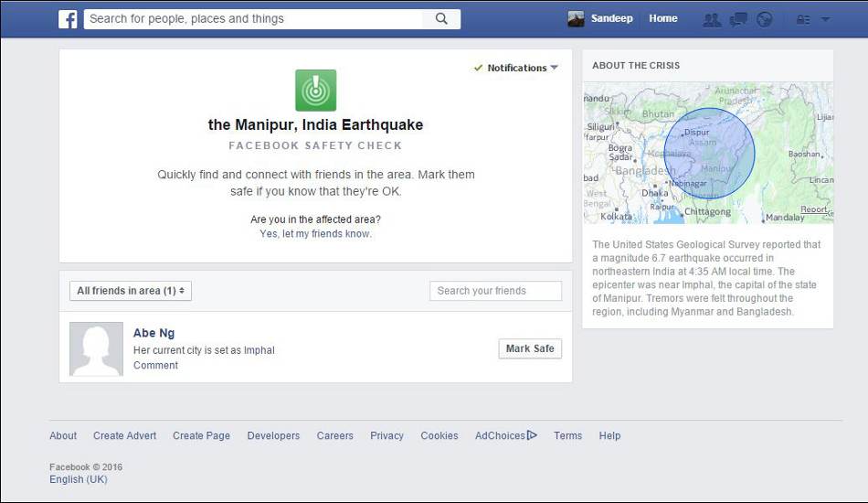The image size is (868, 503).
Task: Click 'Her current city is set as Imphal'
Action: pyautogui.click(x=204, y=350)
